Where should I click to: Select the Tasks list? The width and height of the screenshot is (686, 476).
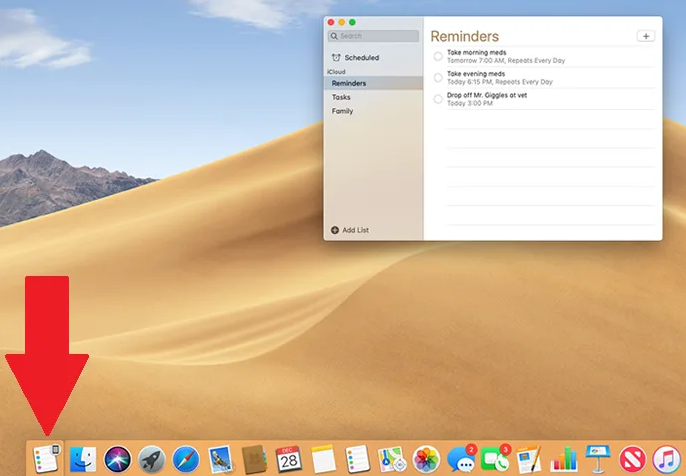coord(342,97)
